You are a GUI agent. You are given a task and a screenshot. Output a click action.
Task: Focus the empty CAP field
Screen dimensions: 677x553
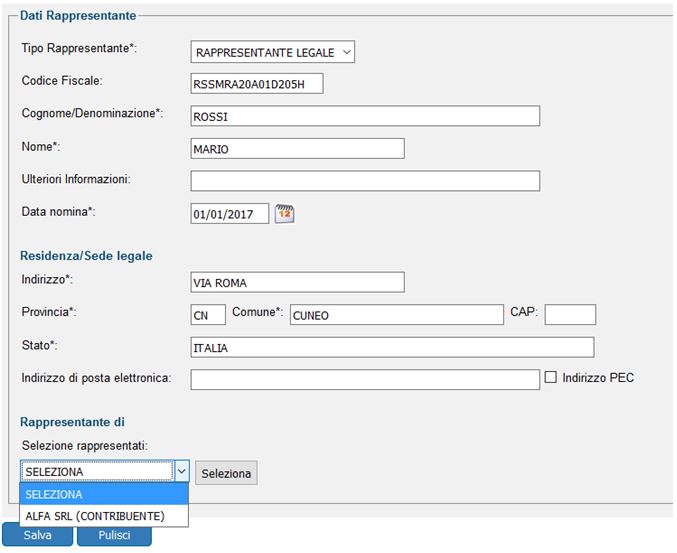570,315
